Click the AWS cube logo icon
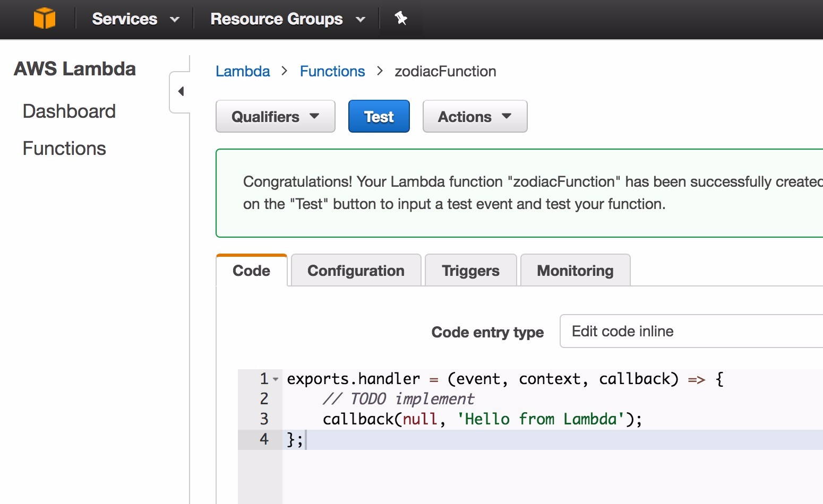 pyautogui.click(x=45, y=19)
